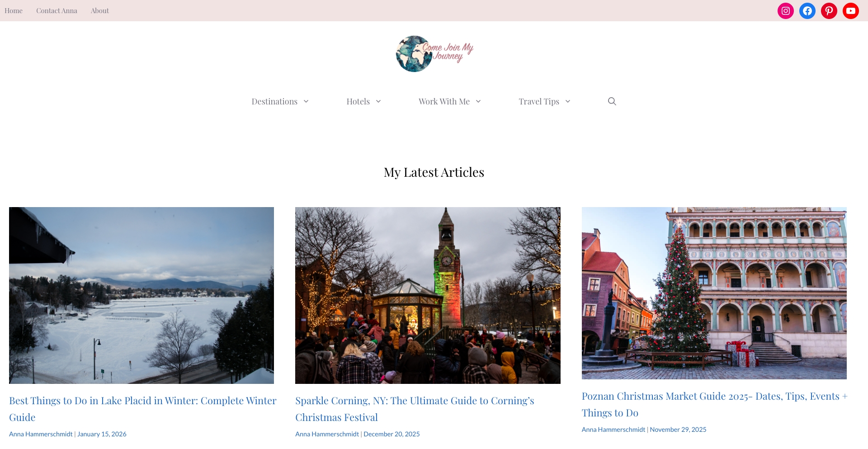Expand the Travel Tips dropdown
Screen dimensions: 868x449
[544, 101]
